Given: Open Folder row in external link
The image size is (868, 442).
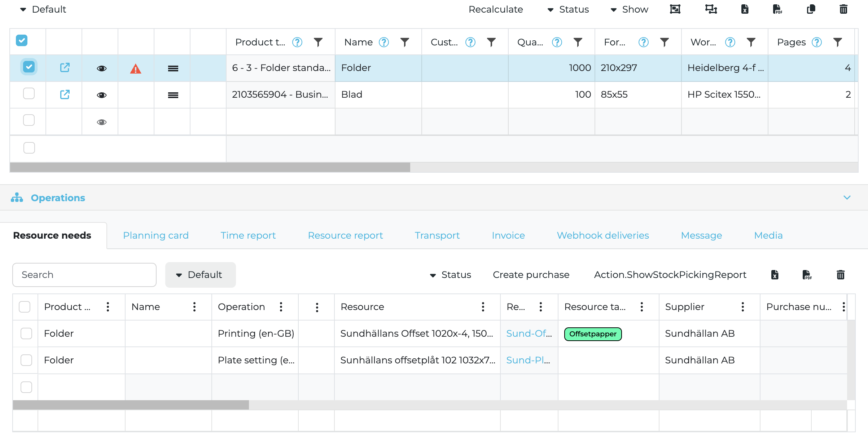Looking at the screenshot, I should click(x=65, y=68).
